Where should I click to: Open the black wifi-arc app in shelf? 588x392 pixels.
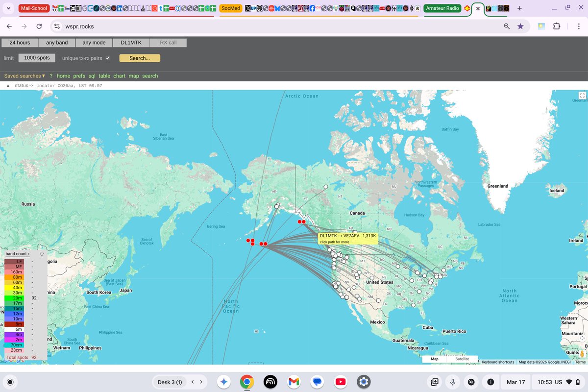click(270, 382)
